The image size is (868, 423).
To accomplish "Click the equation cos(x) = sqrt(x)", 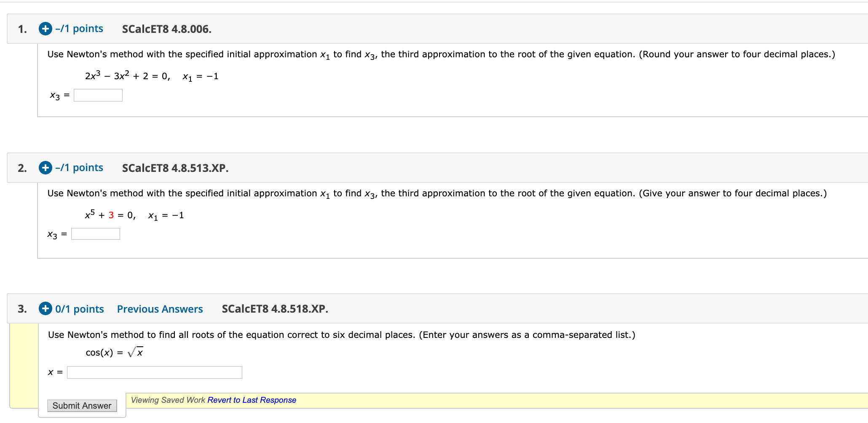I will point(114,351).
